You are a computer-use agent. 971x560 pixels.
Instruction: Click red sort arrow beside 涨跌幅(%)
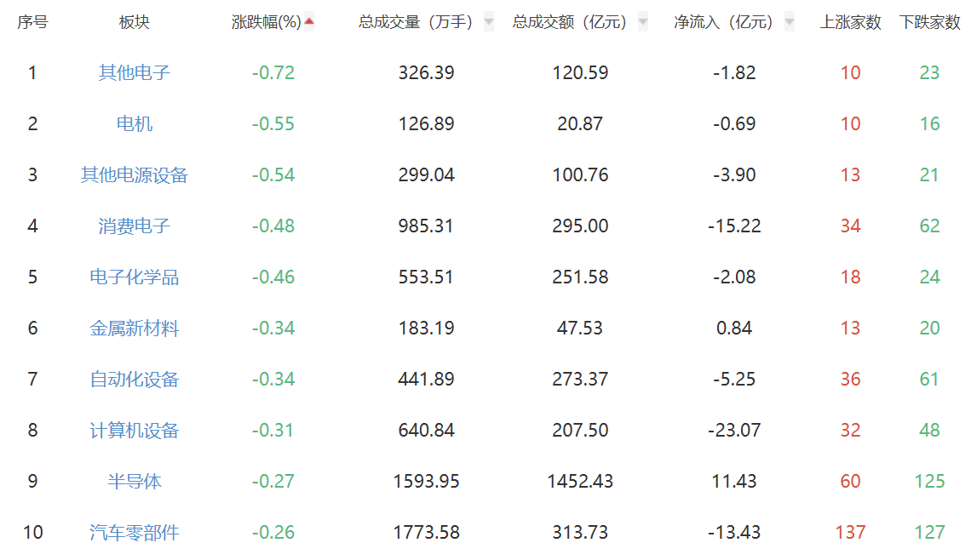[309, 21]
